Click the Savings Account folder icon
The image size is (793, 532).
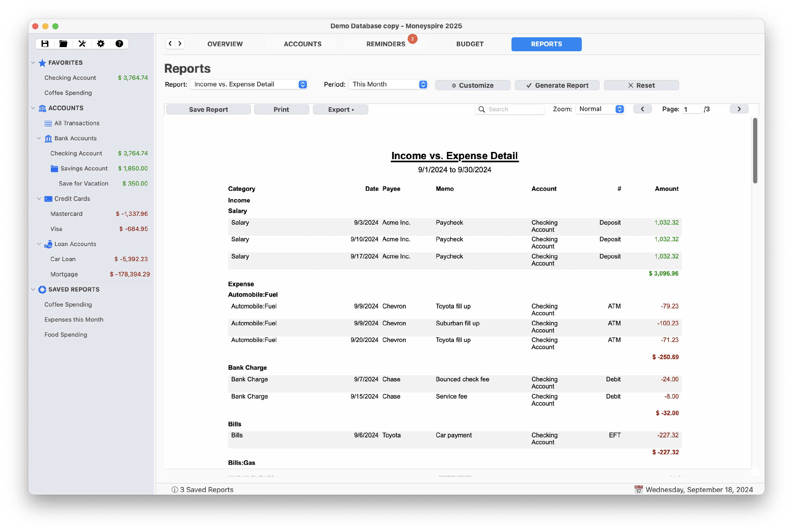[x=54, y=169]
